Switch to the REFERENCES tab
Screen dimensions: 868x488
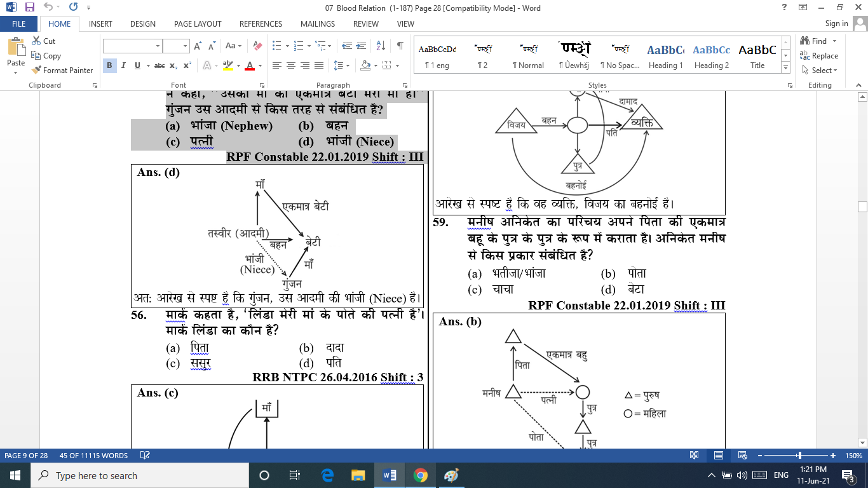coord(261,24)
